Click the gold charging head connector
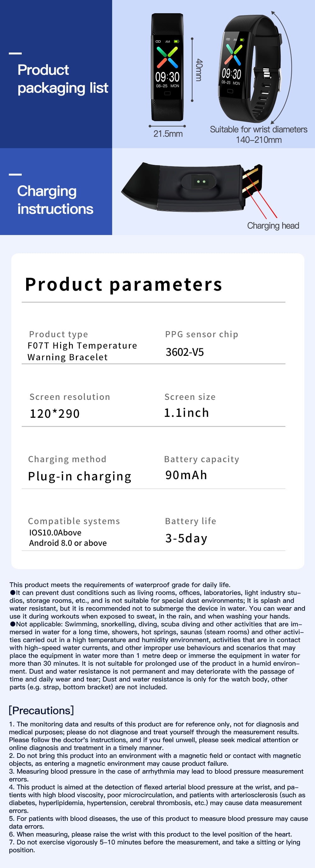Image resolution: width=315 pixels, height=868 pixels. pyautogui.click(x=252, y=181)
